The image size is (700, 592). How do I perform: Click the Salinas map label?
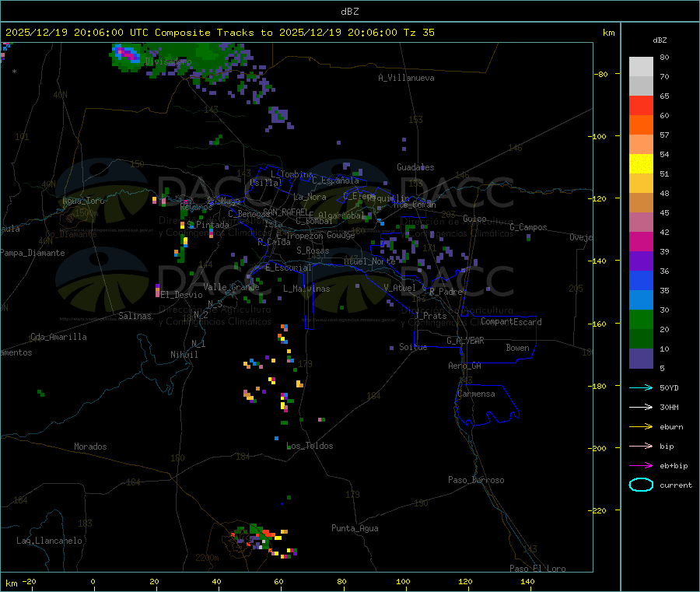[x=135, y=316]
